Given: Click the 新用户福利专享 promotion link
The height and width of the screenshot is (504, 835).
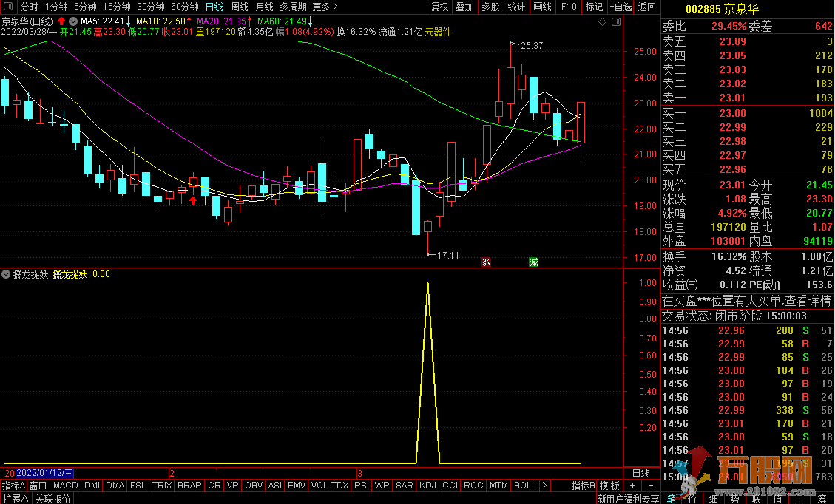Looking at the screenshot, I should 628,499.
